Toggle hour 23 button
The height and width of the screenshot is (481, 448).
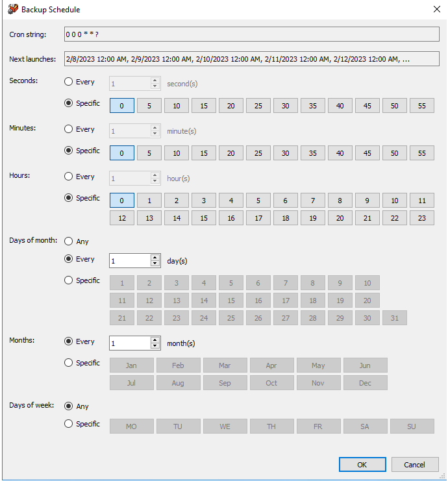tap(422, 218)
